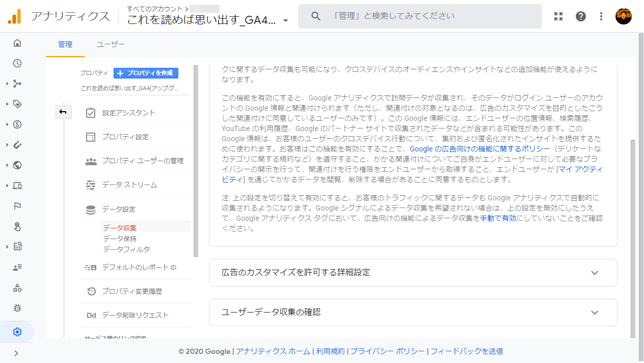Expand the Monetization dollar icon's arrow

(7, 124)
